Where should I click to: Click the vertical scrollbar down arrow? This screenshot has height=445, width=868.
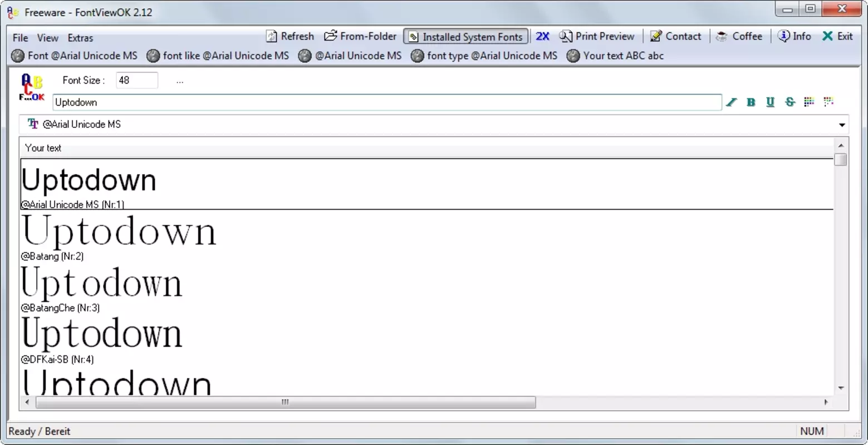(x=841, y=388)
